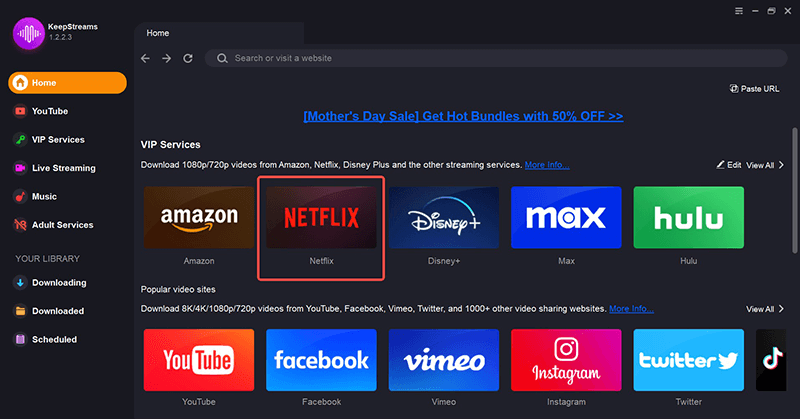800x419 pixels.
Task: Edit the VIP Services list
Action: pos(729,164)
